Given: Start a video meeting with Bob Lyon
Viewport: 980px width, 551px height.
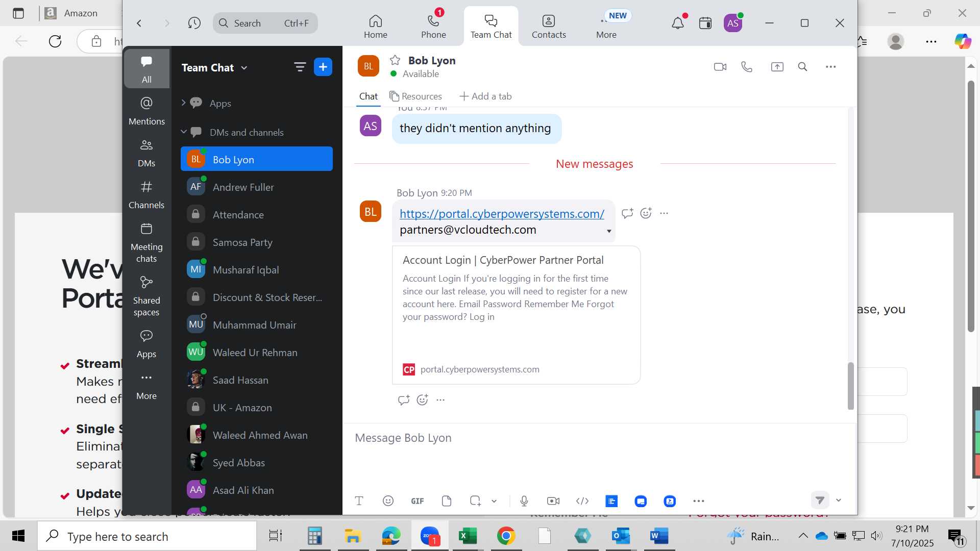Looking at the screenshot, I should pyautogui.click(x=720, y=67).
